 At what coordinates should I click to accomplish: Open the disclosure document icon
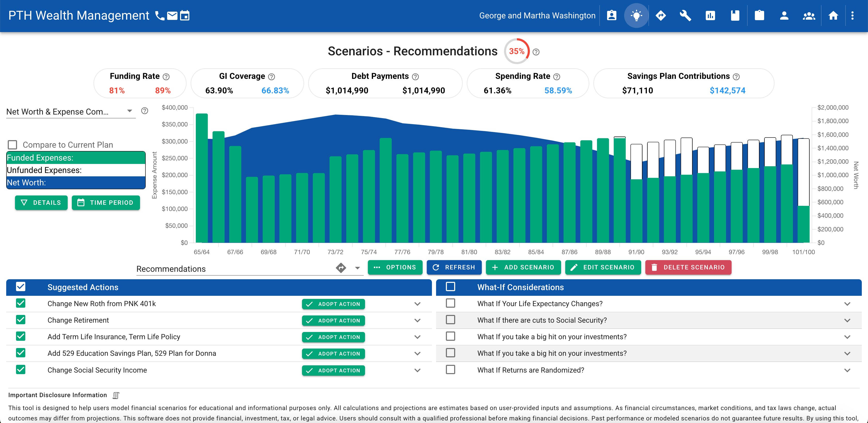pos(116,395)
